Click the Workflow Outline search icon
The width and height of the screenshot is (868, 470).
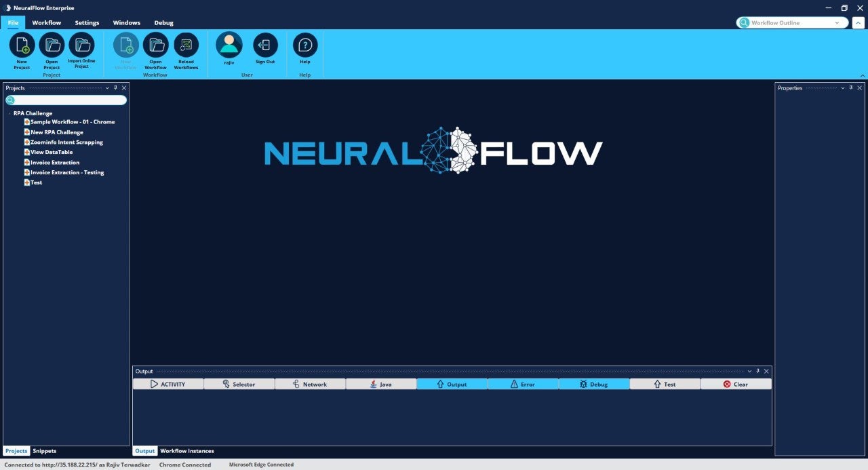click(744, 22)
